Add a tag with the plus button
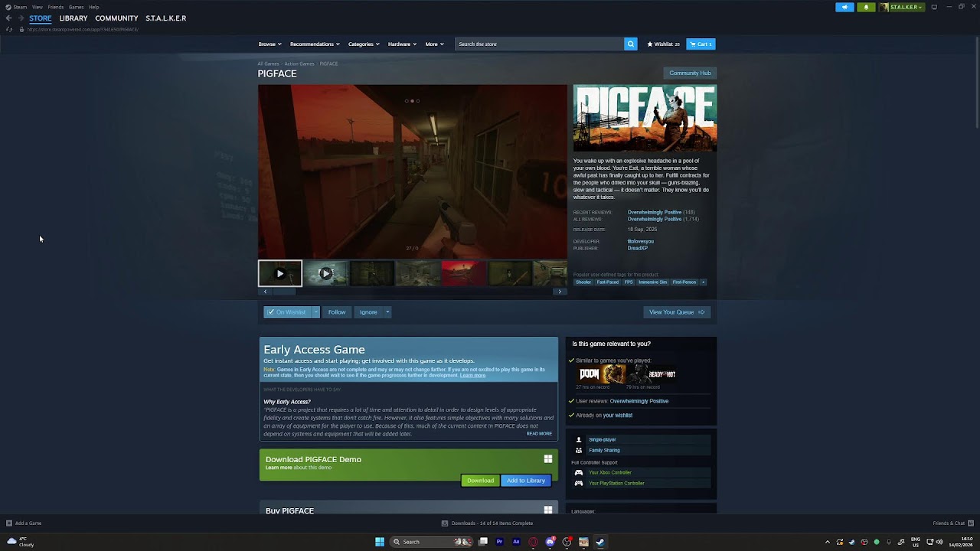Image resolution: width=980 pixels, height=551 pixels. (x=703, y=282)
